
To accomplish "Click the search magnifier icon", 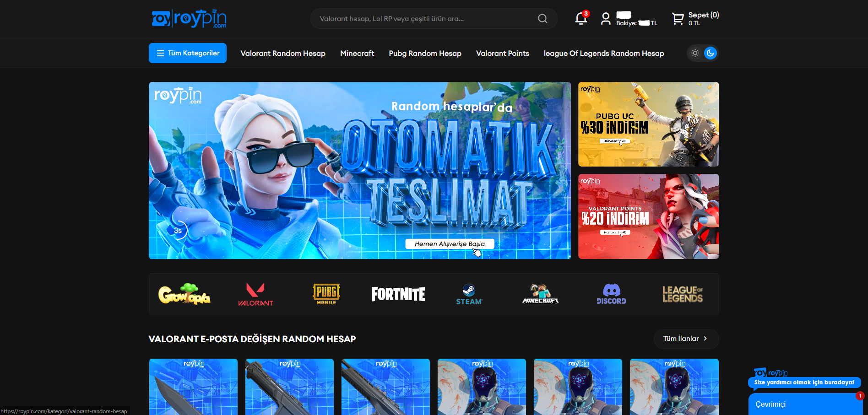I will 542,19.
